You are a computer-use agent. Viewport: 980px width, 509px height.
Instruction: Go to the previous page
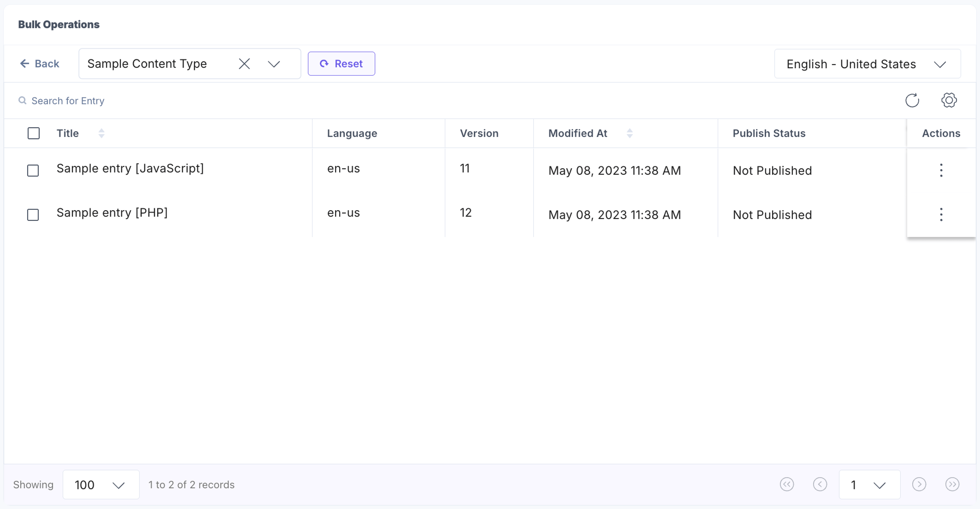820,485
